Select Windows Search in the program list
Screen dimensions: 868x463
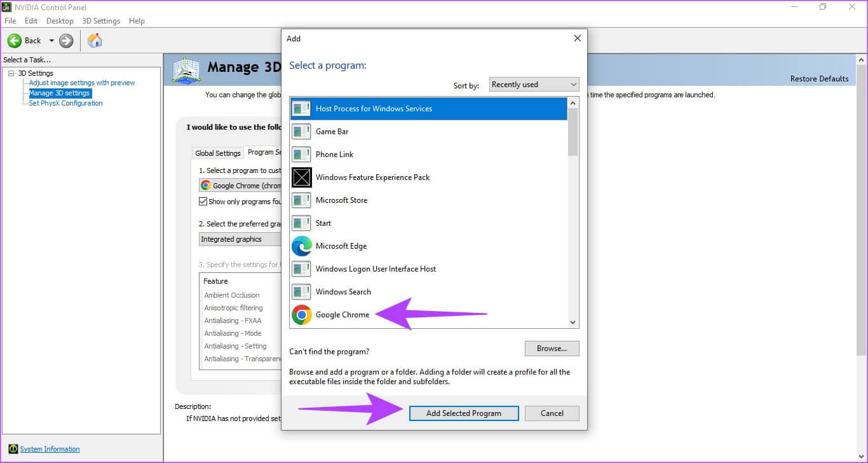coord(428,292)
